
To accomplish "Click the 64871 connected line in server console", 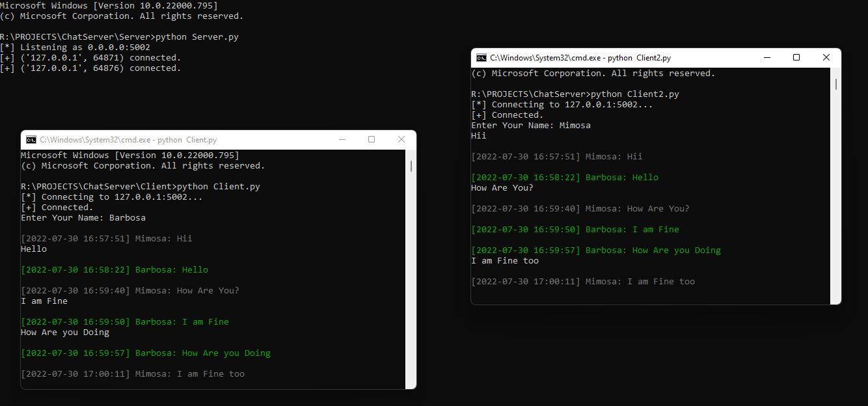I will (90, 58).
